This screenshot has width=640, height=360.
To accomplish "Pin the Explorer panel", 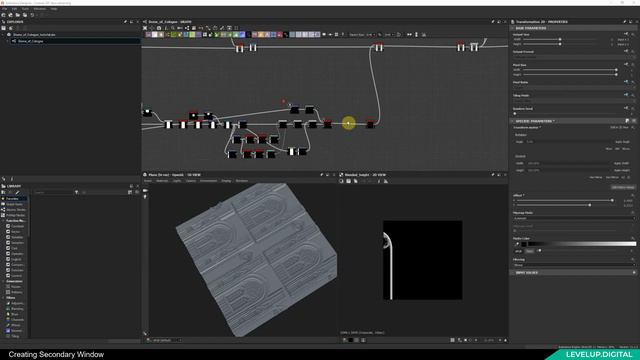I will [125, 22].
